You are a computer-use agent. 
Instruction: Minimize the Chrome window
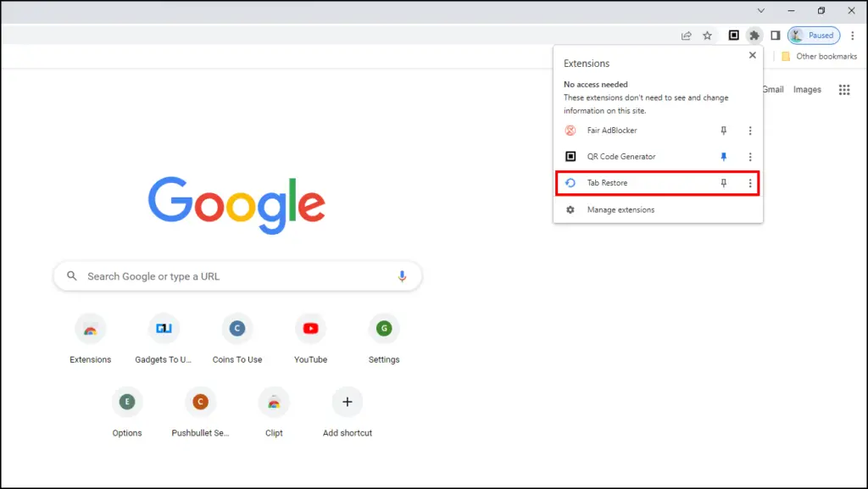click(791, 10)
